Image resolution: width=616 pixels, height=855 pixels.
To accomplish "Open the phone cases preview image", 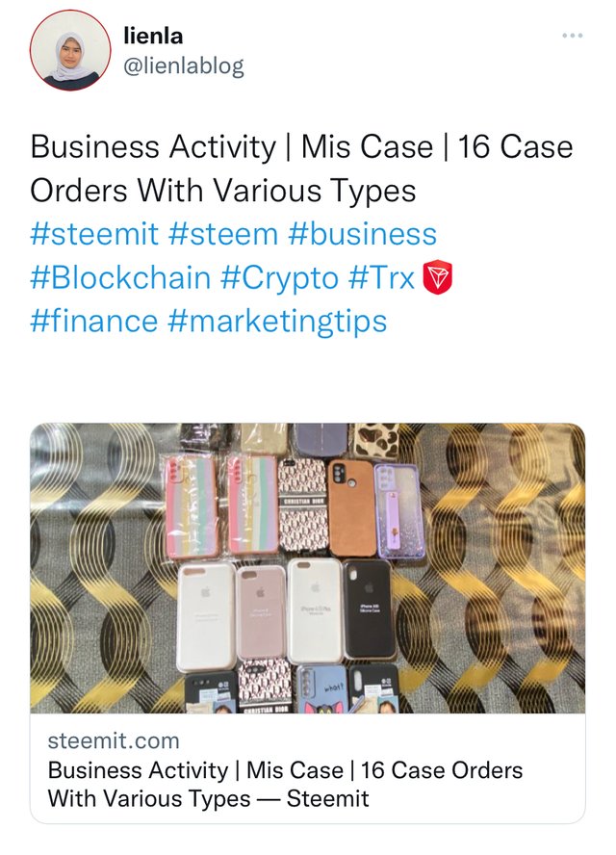I will click(x=307, y=568).
